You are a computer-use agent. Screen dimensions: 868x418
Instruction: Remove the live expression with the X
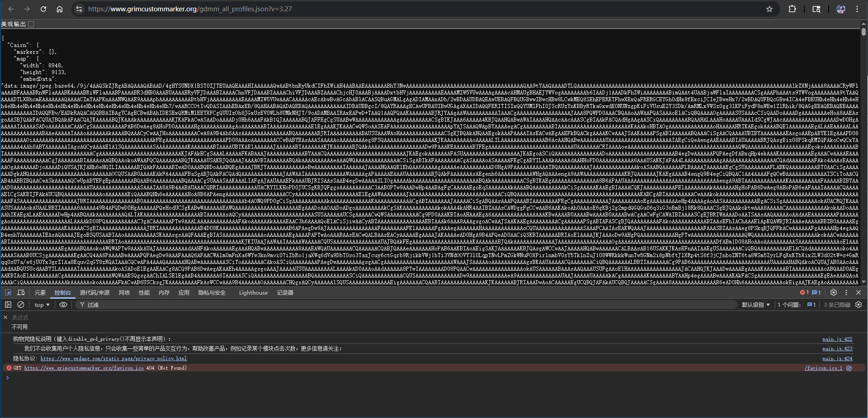coord(5,317)
